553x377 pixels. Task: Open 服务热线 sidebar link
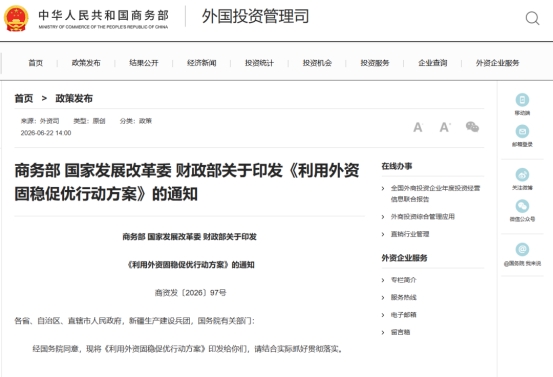(403, 297)
